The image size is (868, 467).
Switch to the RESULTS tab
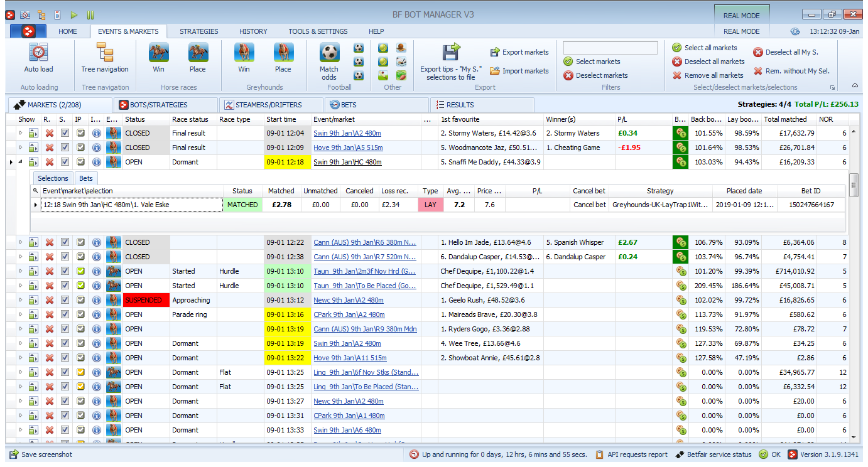coord(482,105)
